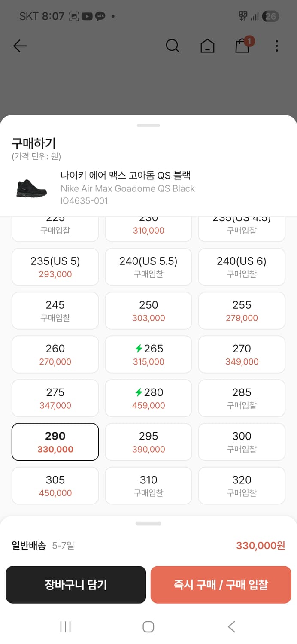Viewport: 297px width, 644px height.
Task: Choose size 255 priced 279,000
Action: pyautogui.click(x=242, y=310)
